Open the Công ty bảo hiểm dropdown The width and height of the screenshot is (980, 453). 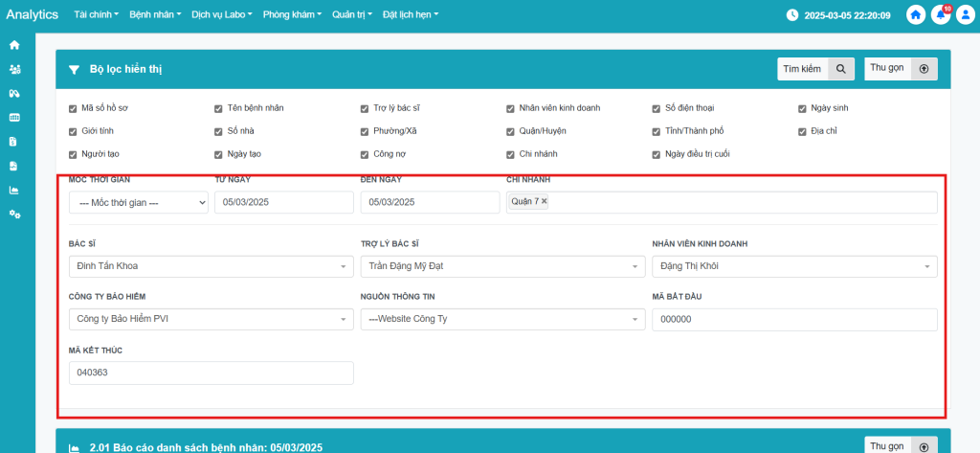211,319
